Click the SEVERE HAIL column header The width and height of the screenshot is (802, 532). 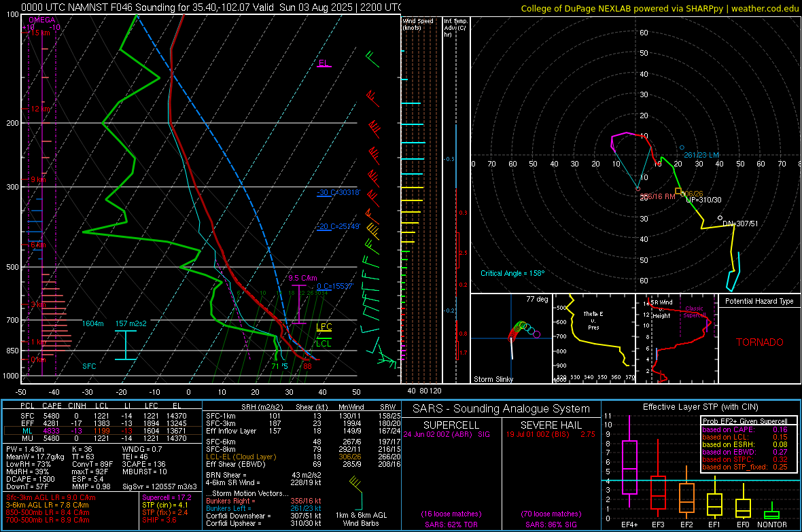click(x=551, y=425)
